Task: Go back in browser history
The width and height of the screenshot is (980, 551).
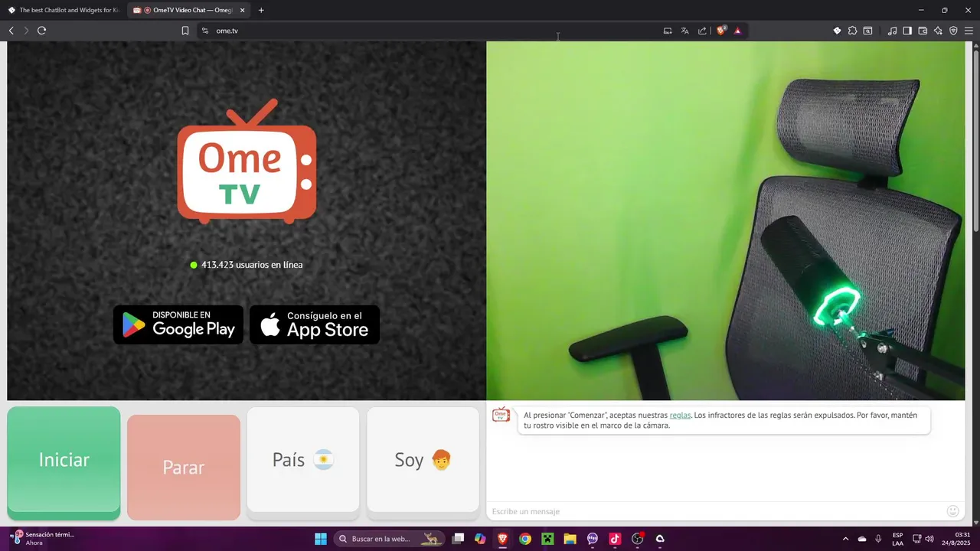Action: (11, 31)
